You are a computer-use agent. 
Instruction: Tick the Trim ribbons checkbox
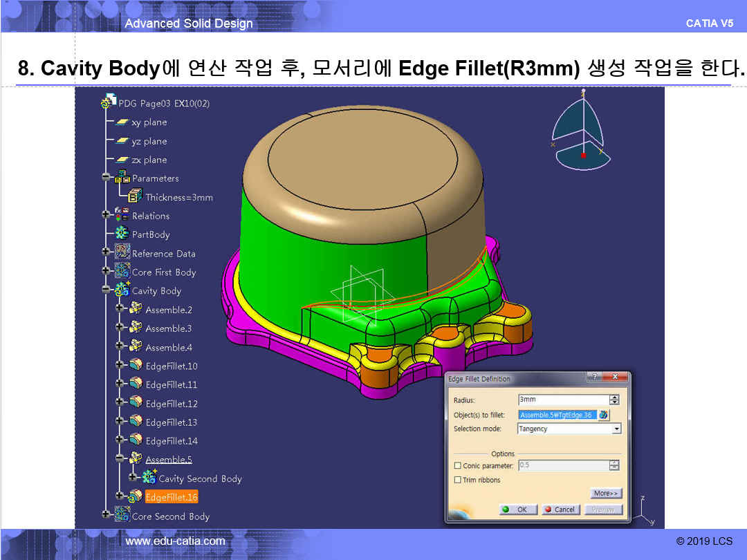pyautogui.click(x=457, y=480)
